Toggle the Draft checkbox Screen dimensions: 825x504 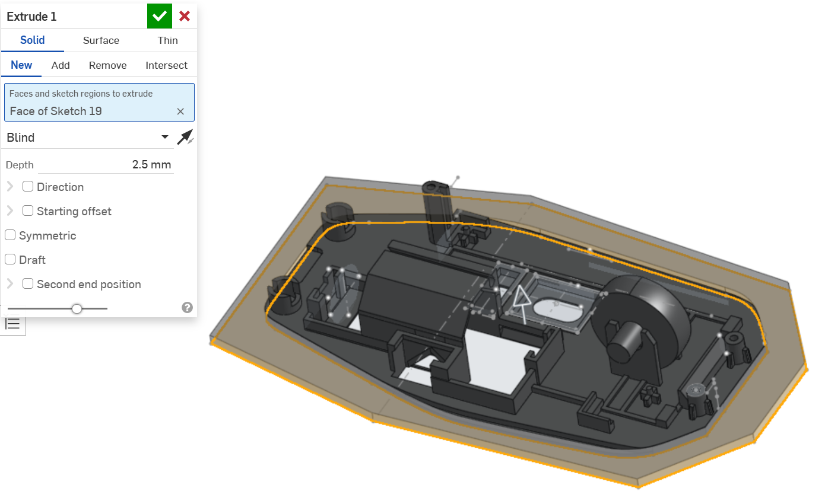[x=10, y=260]
